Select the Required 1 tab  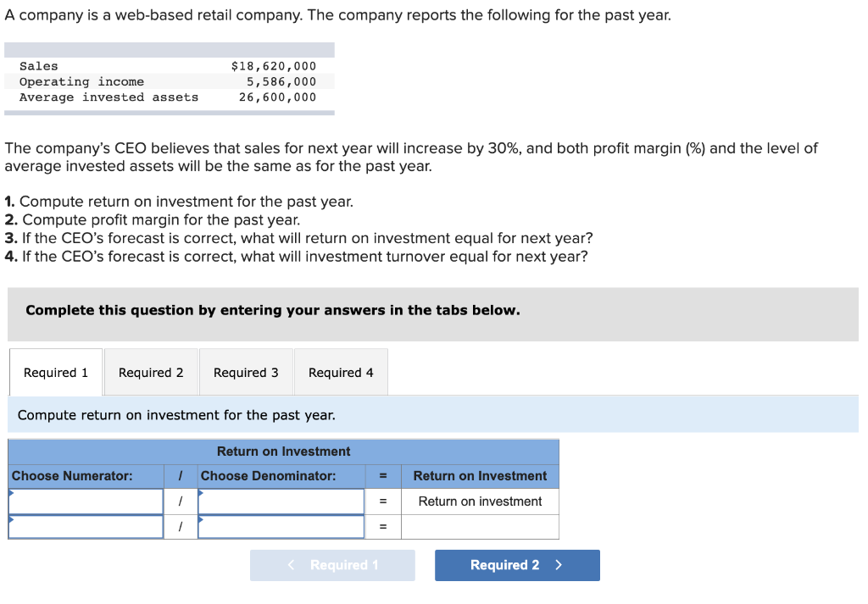coord(55,372)
